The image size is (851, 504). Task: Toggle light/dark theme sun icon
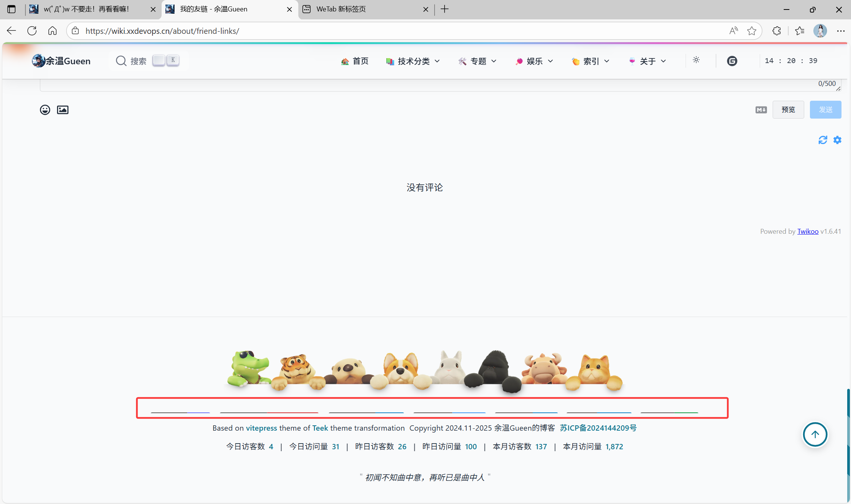696,60
